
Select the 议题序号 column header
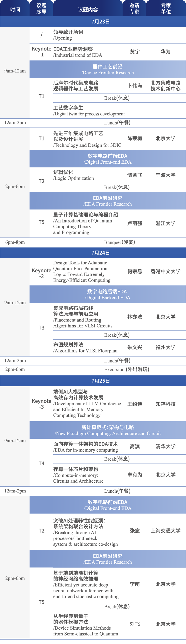pos(41,9)
